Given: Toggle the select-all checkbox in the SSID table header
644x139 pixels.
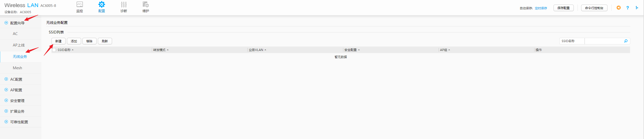Looking at the screenshot, I should coord(54,50).
